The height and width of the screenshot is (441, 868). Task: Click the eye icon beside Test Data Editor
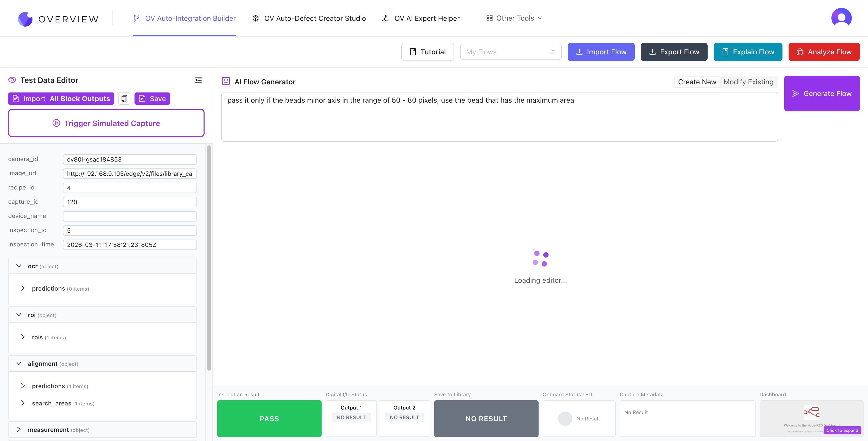coord(12,80)
